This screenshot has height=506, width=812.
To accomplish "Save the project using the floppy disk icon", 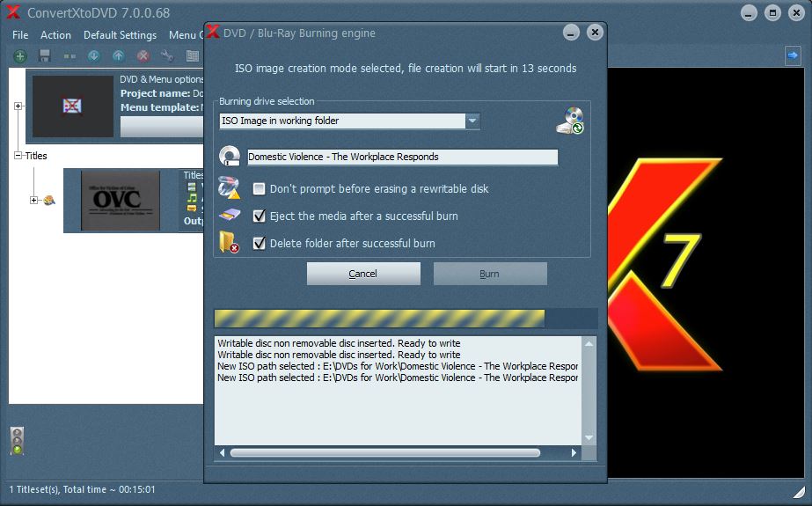I will click(x=45, y=56).
